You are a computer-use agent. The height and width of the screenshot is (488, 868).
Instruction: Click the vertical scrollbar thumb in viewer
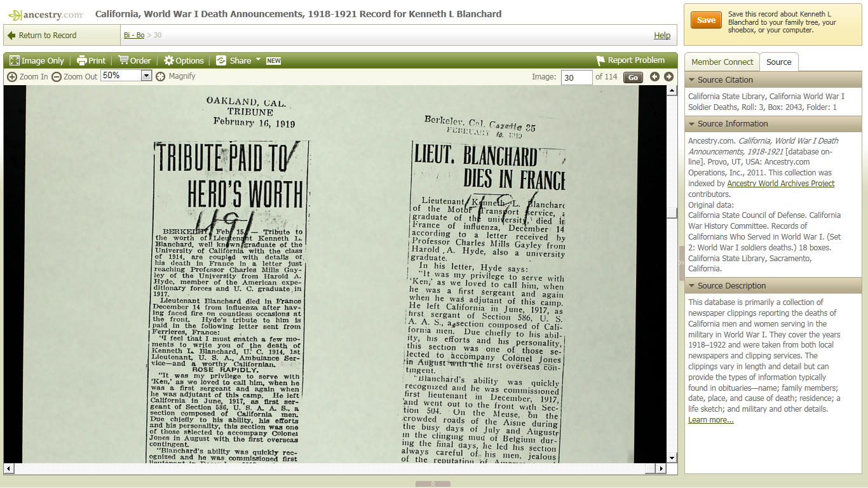point(672,212)
